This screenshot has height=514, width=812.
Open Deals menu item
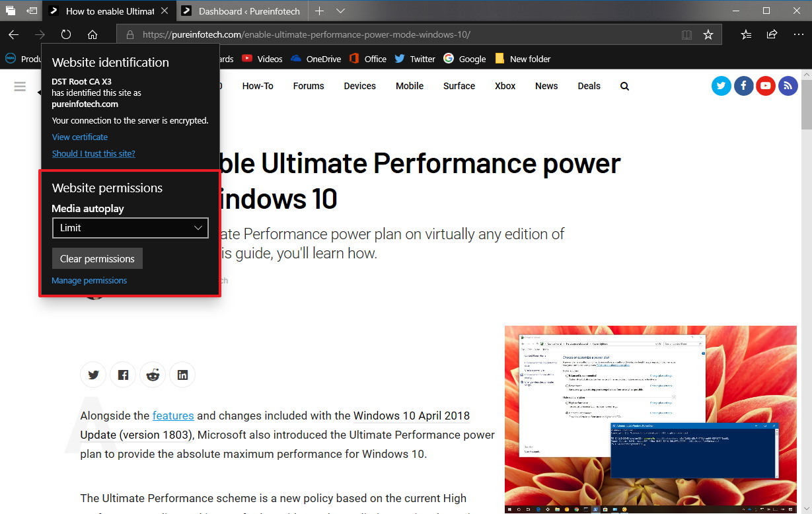click(x=589, y=86)
